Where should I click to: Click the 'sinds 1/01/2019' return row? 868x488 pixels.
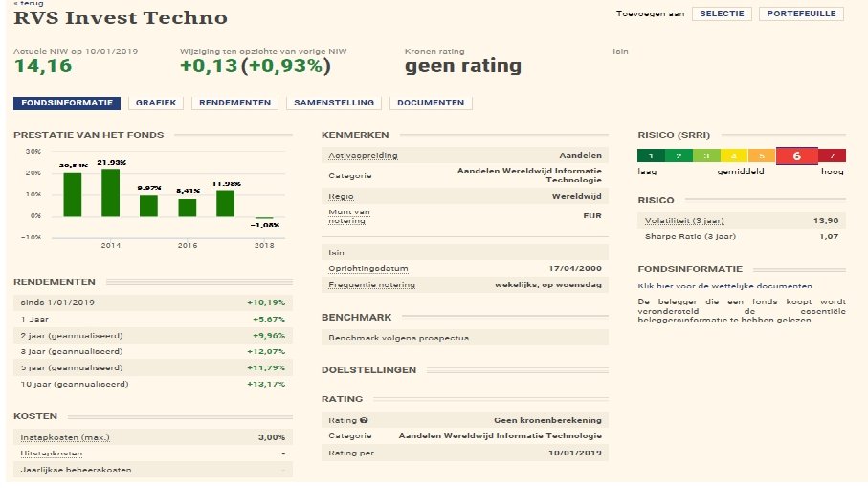click(x=153, y=302)
